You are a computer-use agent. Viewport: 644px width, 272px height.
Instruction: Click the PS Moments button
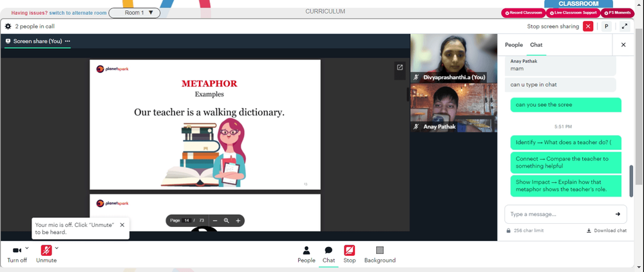(618, 13)
